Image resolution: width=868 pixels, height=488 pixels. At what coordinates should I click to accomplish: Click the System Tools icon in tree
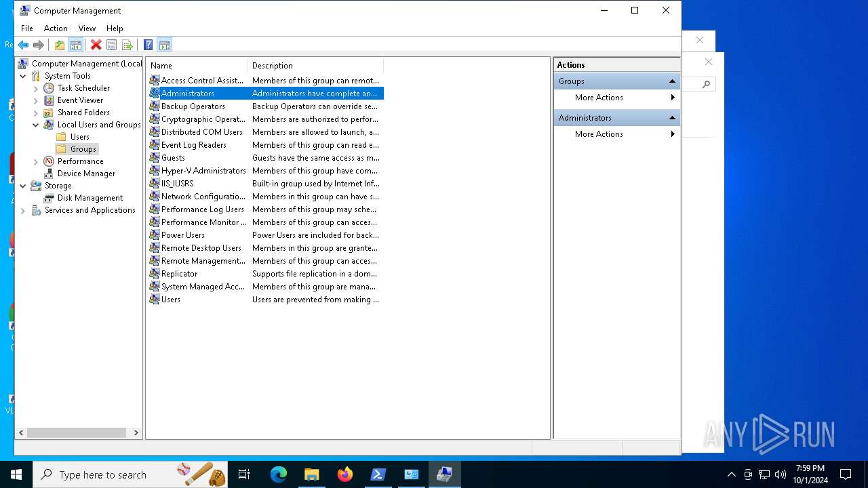pos(36,76)
